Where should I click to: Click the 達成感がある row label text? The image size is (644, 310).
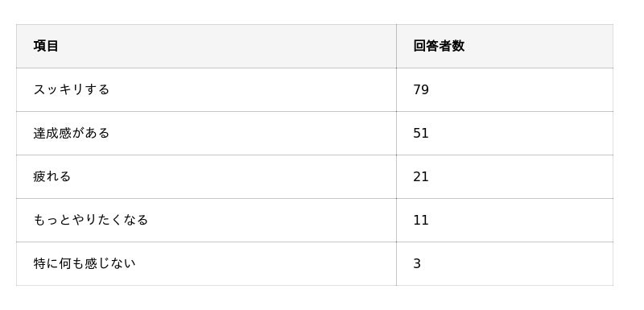tap(71, 133)
